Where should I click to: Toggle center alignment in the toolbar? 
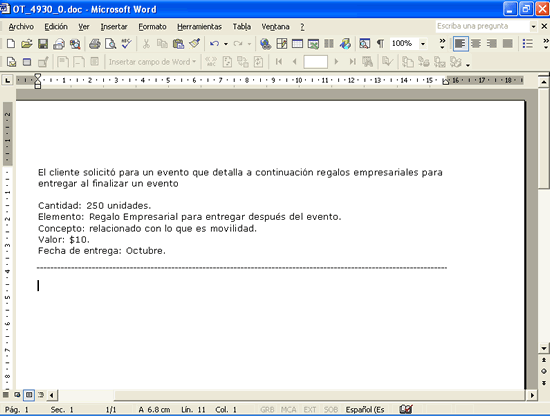click(476, 44)
